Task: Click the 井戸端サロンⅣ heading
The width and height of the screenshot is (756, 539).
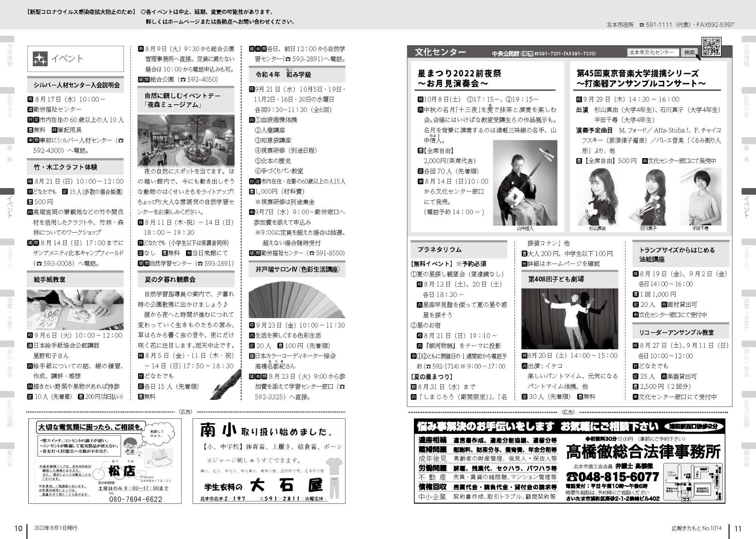Action: (x=297, y=269)
